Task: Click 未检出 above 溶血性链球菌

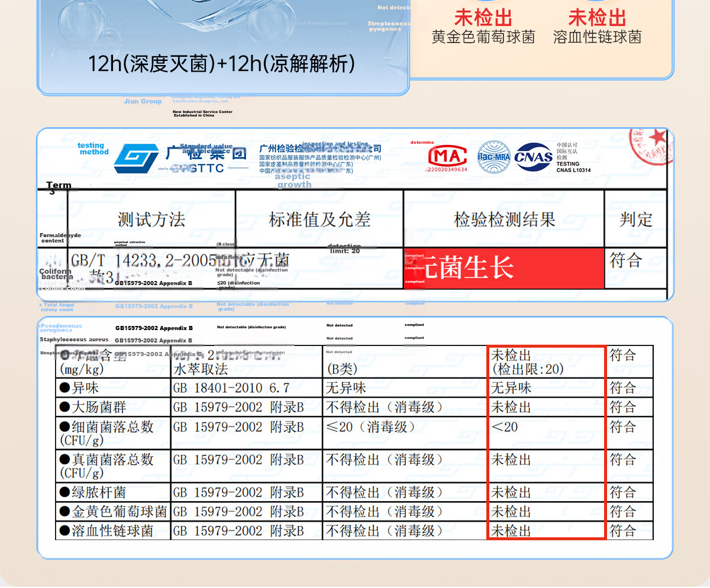Action: pyautogui.click(x=598, y=17)
